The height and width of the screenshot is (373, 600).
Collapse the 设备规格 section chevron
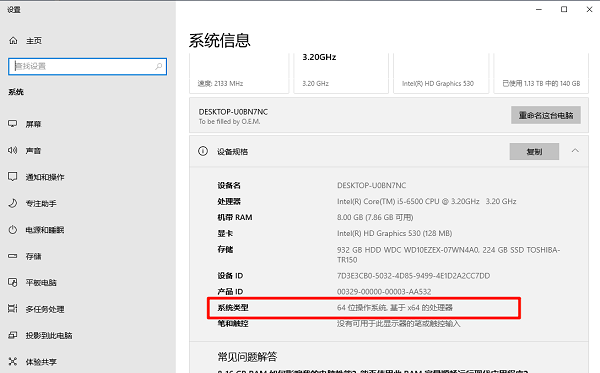pyautogui.click(x=575, y=151)
